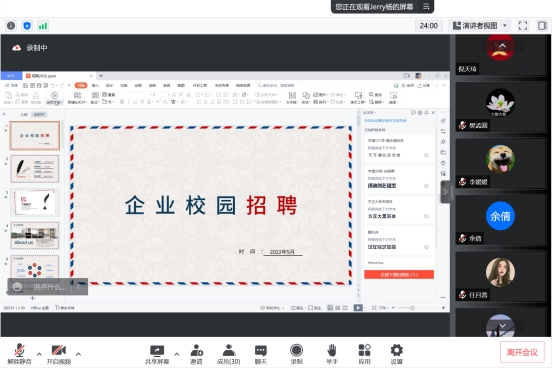The height and width of the screenshot is (368, 553).
Task: Open the invite participants icon
Action: [x=196, y=354]
